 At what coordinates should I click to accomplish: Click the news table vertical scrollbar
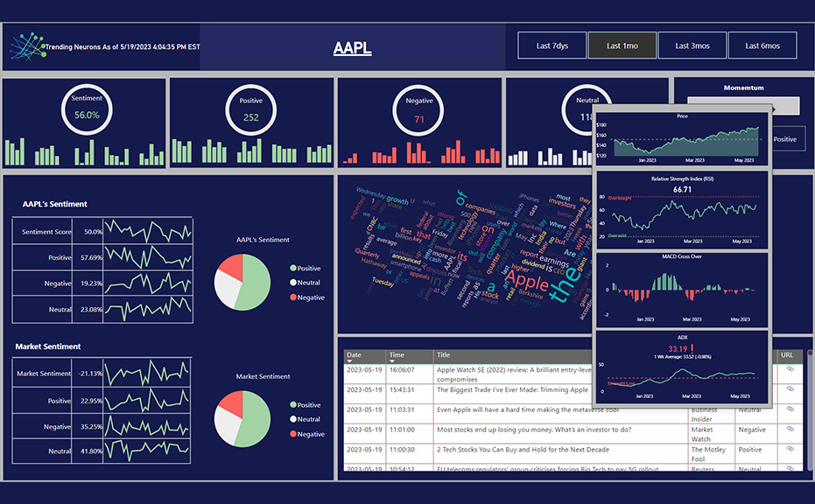808,411
